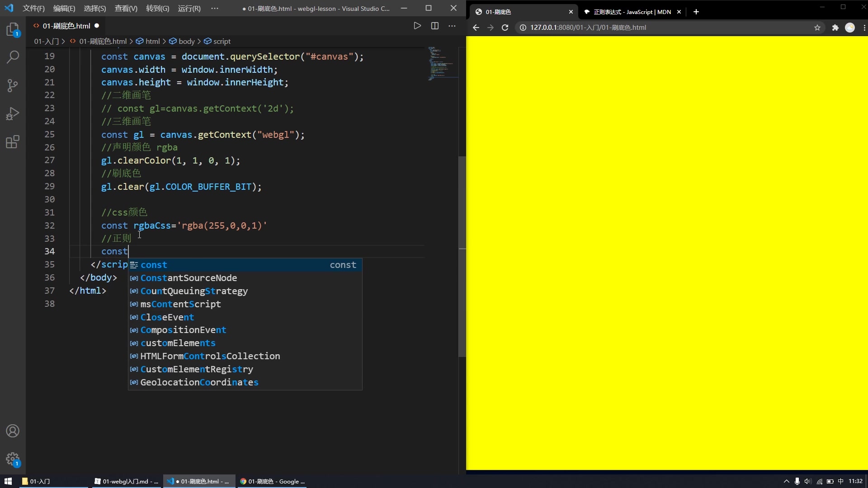
Task: Expand hidden menus with title bar ellipsis
Action: [x=215, y=8]
